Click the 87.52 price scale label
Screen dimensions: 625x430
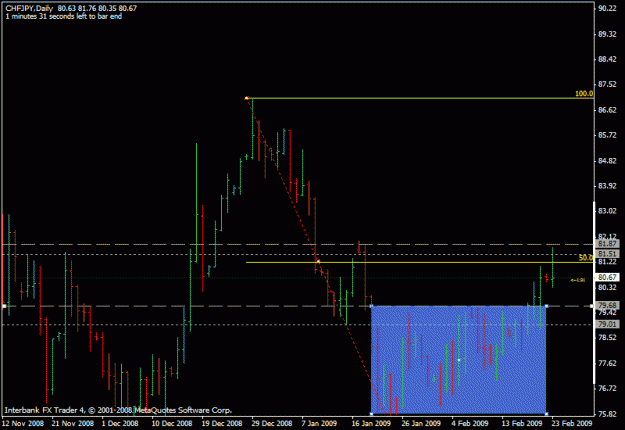(x=607, y=84)
